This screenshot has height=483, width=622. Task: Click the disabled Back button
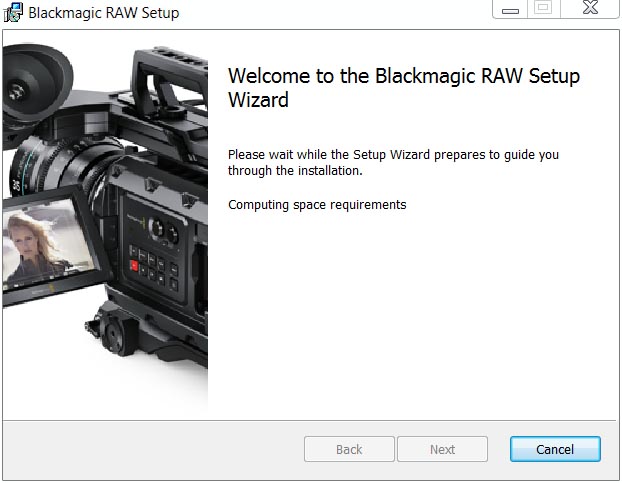coord(349,449)
